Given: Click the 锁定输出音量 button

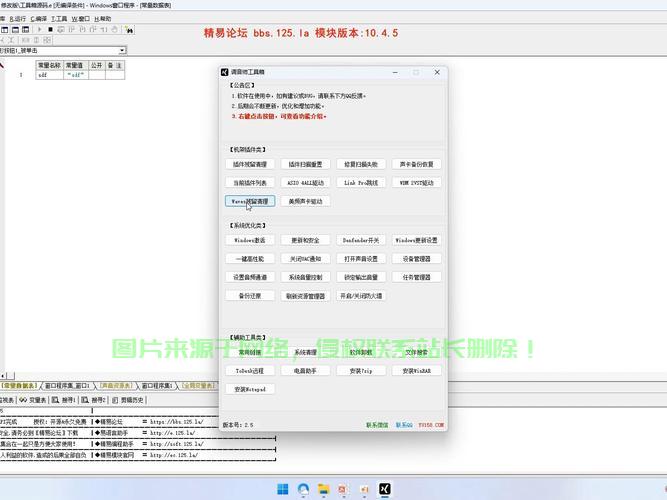Looking at the screenshot, I should point(361,277).
